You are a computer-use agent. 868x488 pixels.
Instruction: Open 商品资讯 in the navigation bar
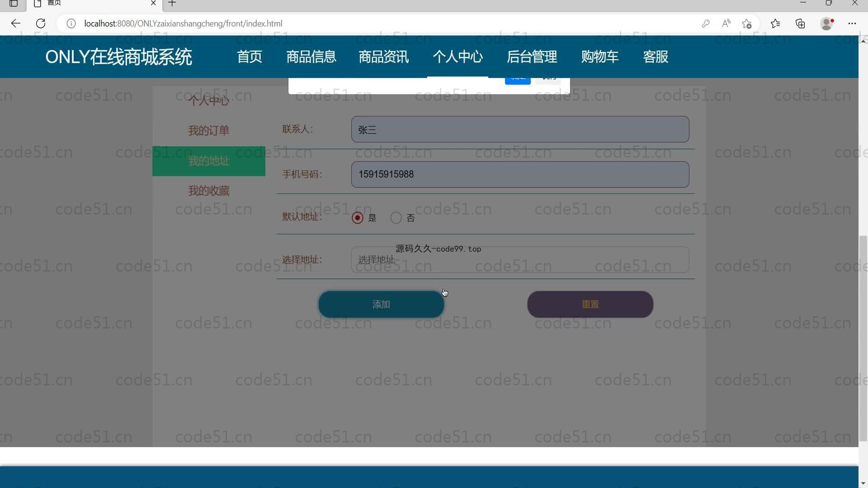(x=383, y=57)
